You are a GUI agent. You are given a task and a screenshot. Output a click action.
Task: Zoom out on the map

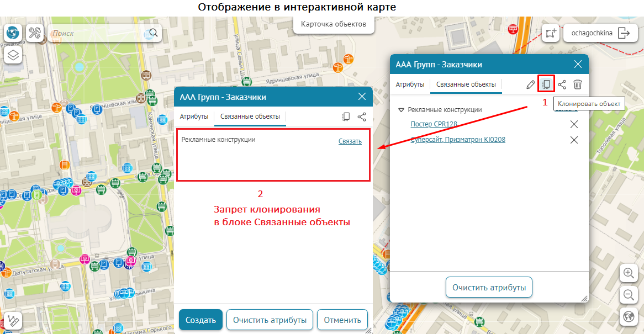click(x=628, y=295)
